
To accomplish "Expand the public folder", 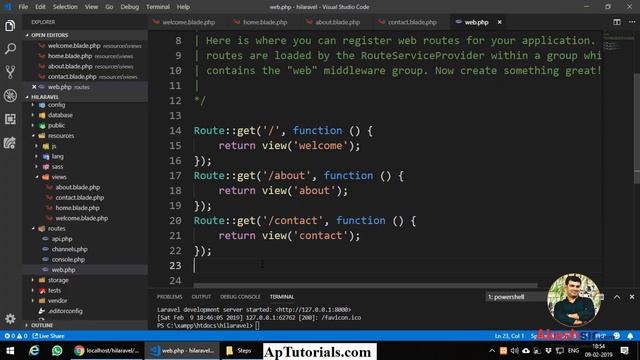I will (x=56, y=125).
